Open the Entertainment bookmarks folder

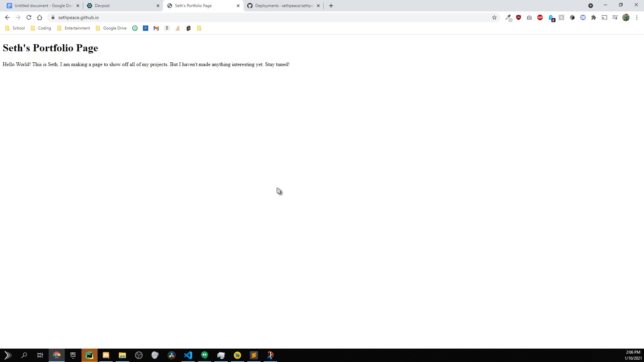click(74, 28)
